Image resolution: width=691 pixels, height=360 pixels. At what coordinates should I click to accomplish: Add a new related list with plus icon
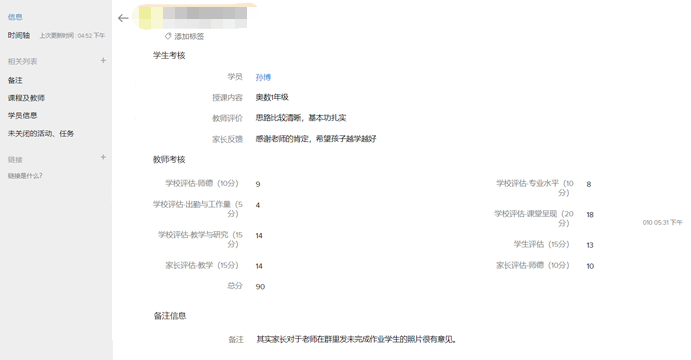(103, 60)
